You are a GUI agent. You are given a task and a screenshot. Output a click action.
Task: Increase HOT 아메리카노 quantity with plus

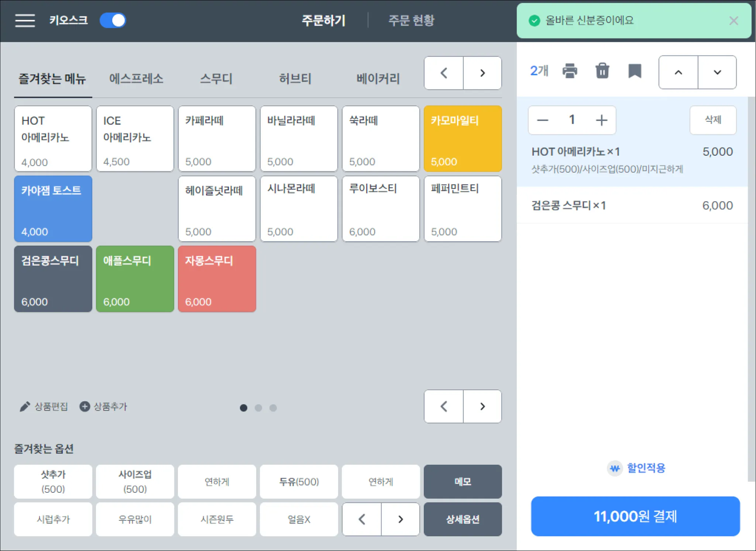(x=601, y=120)
